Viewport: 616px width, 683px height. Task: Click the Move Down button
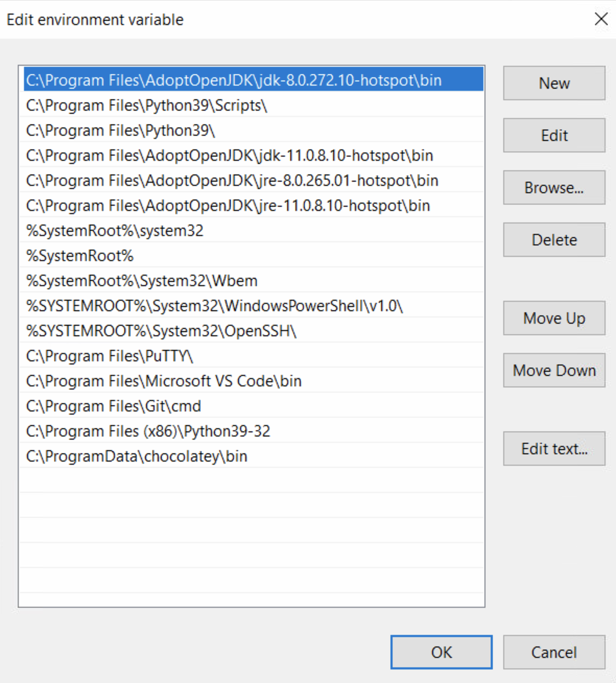pos(554,370)
